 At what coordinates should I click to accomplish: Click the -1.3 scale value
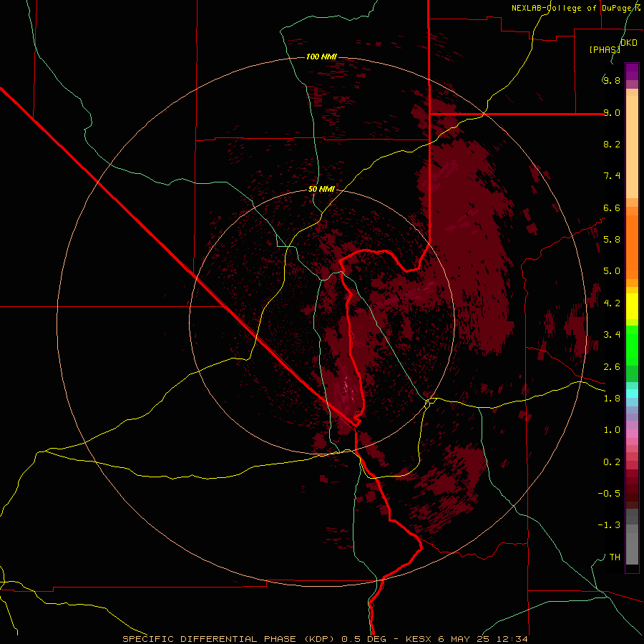609,525
